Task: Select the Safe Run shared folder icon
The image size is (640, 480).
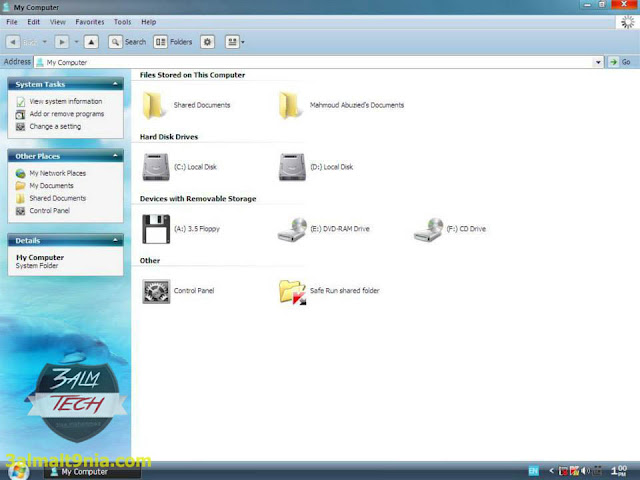Action: point(292,291)
